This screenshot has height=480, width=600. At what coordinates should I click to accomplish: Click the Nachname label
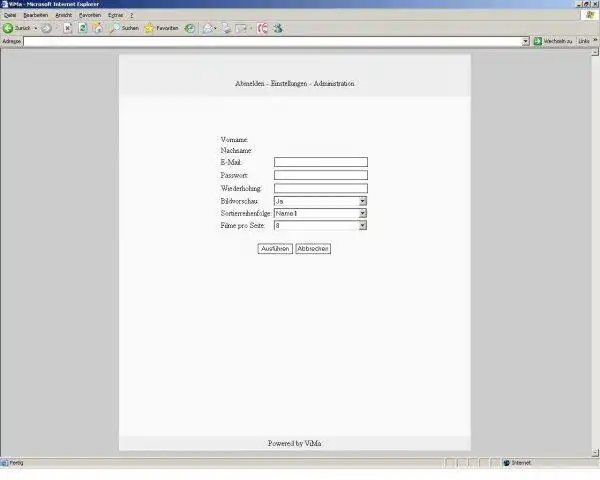coord(236,150)
